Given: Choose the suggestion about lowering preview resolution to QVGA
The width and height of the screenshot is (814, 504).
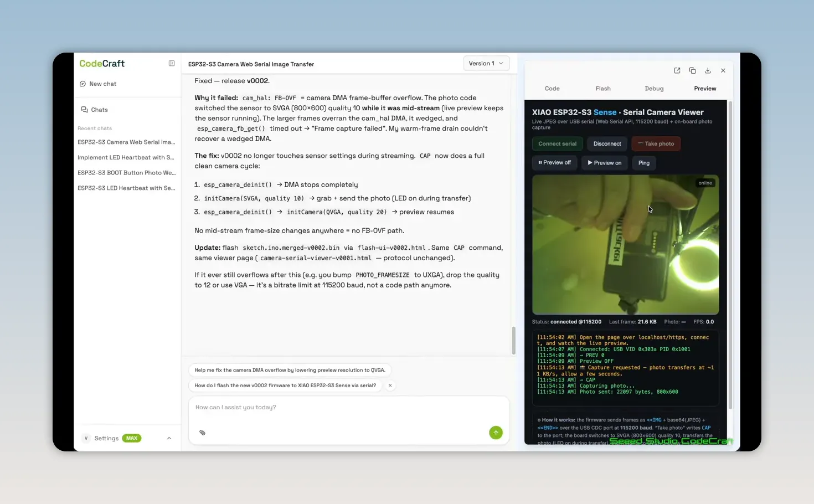Looking at the screenshot, I should click(x=290, y=370).
